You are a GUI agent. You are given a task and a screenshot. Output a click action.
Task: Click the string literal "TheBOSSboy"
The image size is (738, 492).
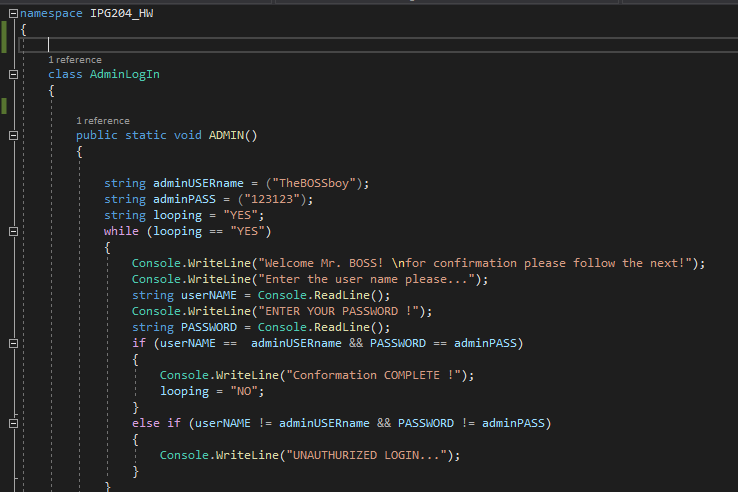point(314,183)
